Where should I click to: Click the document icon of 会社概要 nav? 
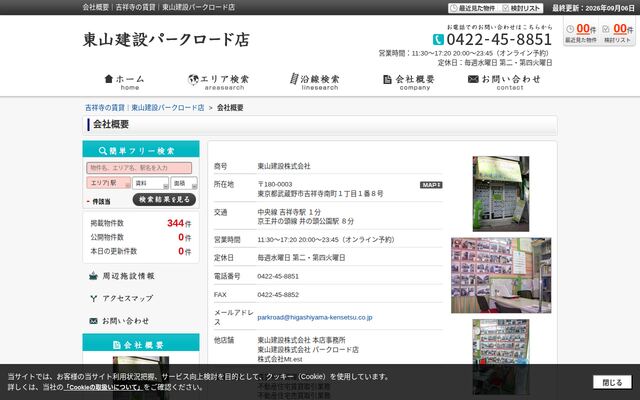(387, 79)
